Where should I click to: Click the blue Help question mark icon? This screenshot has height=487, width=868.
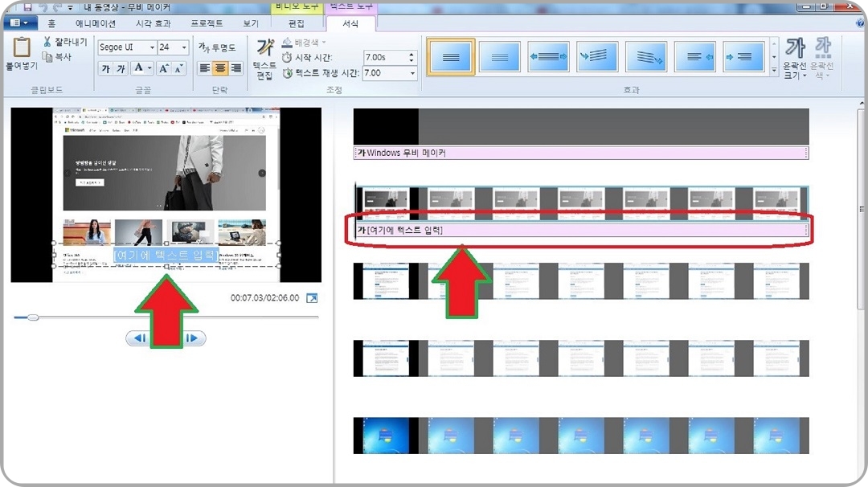[860, 23]
